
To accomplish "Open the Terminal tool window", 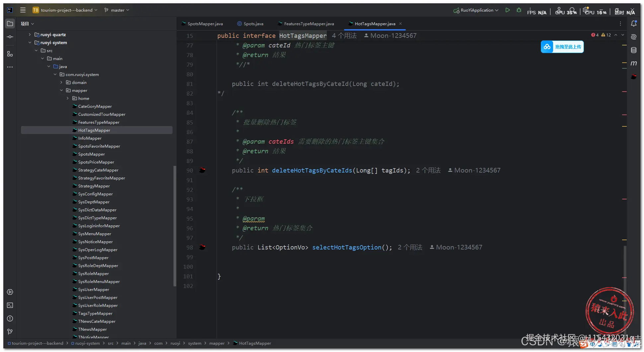I will 10,305.
